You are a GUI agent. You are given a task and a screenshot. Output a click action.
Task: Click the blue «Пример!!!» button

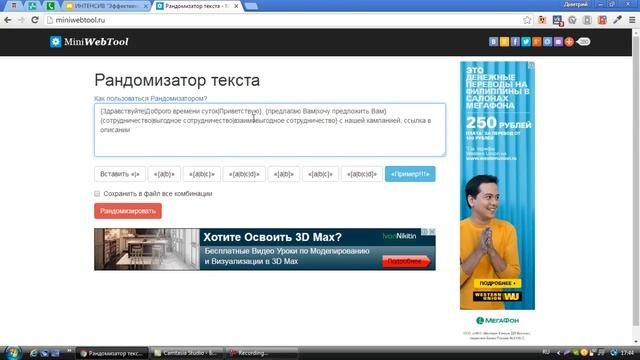tap(410, 174)
